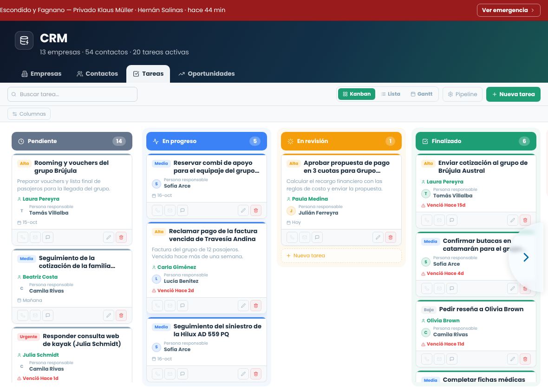Open contact Carla Giménez link
Viewport: 548px width, 392px height.
point(174,267)
